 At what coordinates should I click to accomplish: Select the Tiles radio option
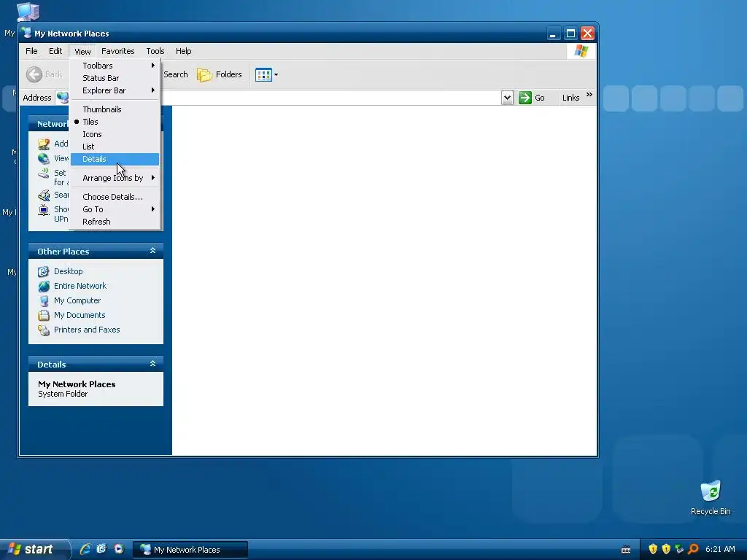115,122
